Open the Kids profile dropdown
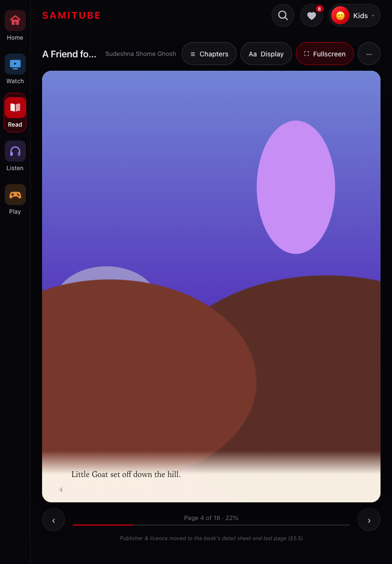The image size is (392, 564). pyautogui.click(x=355, y=15)
